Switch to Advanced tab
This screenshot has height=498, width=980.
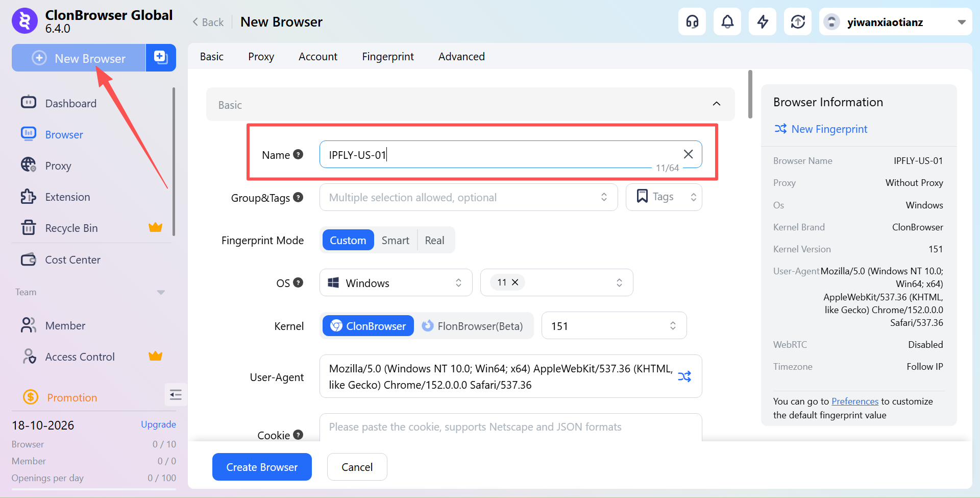[461, 56]
